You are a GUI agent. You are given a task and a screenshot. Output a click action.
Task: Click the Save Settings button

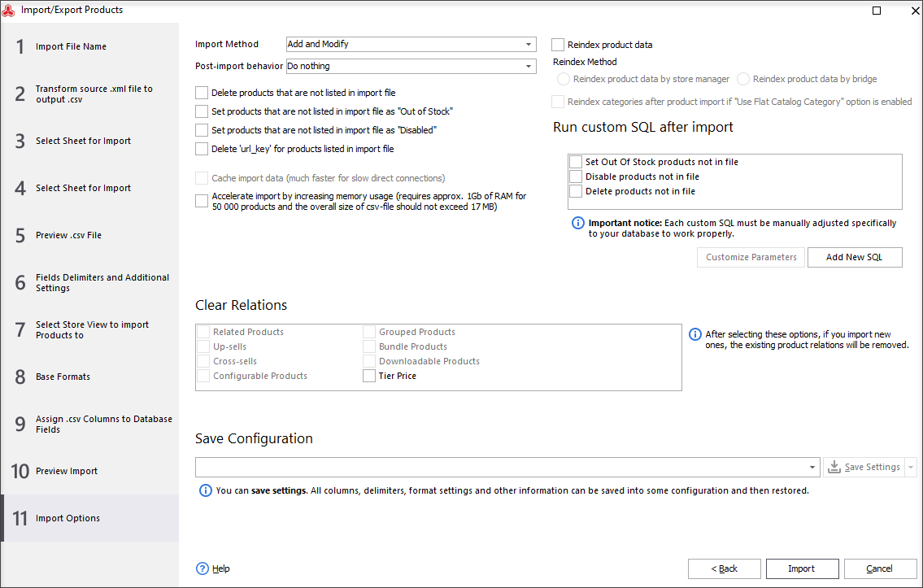coord(864,468)
